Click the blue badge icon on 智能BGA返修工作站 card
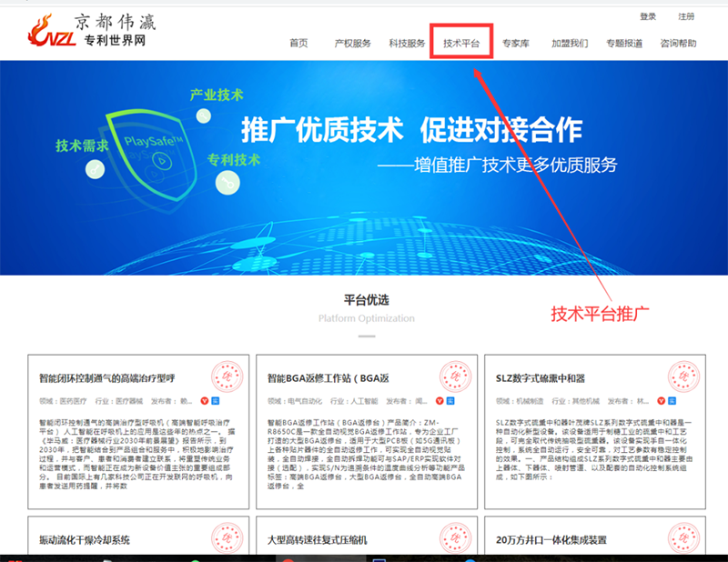 [x=444, y=400]
